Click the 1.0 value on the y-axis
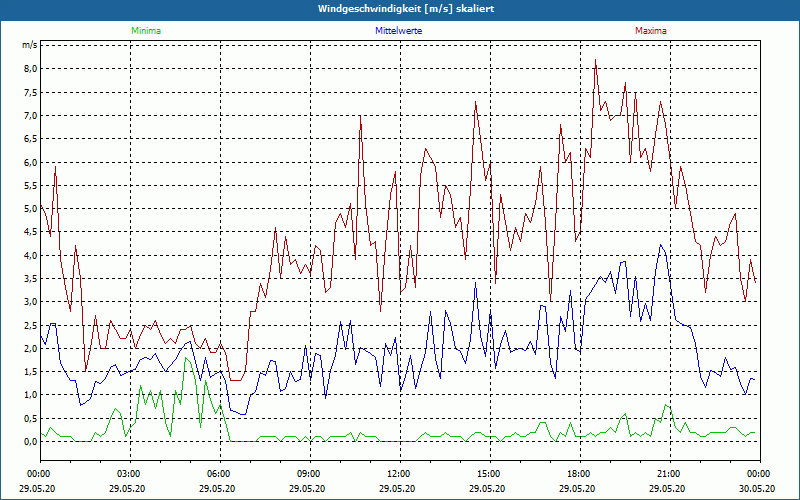The image size is (800, 500). pyautogui.click(x=30, y=395)
